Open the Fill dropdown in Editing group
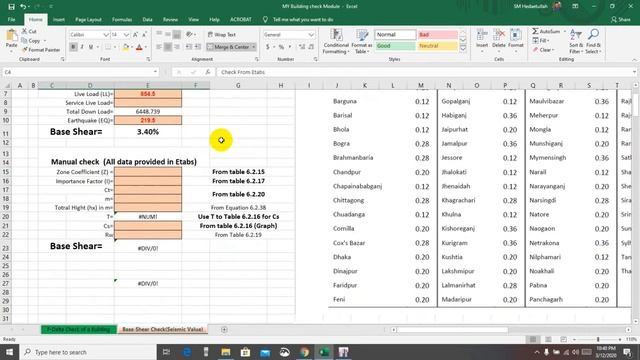 pos(543,40)
